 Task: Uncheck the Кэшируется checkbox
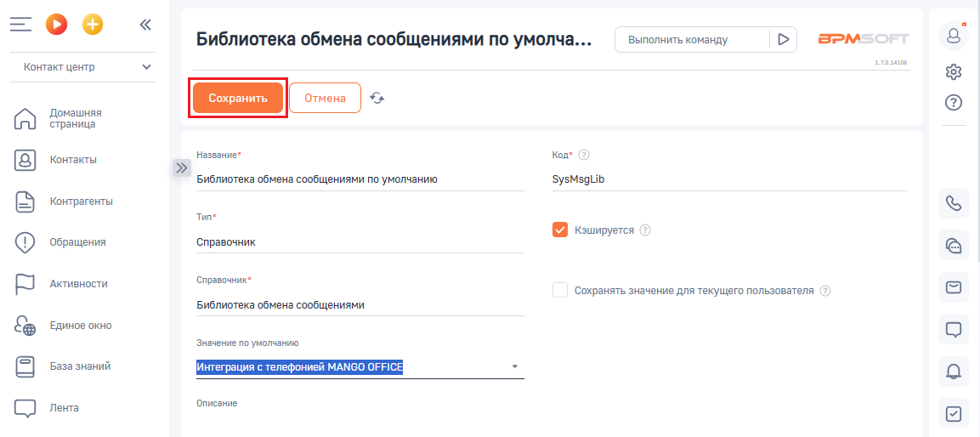(560, 230)
